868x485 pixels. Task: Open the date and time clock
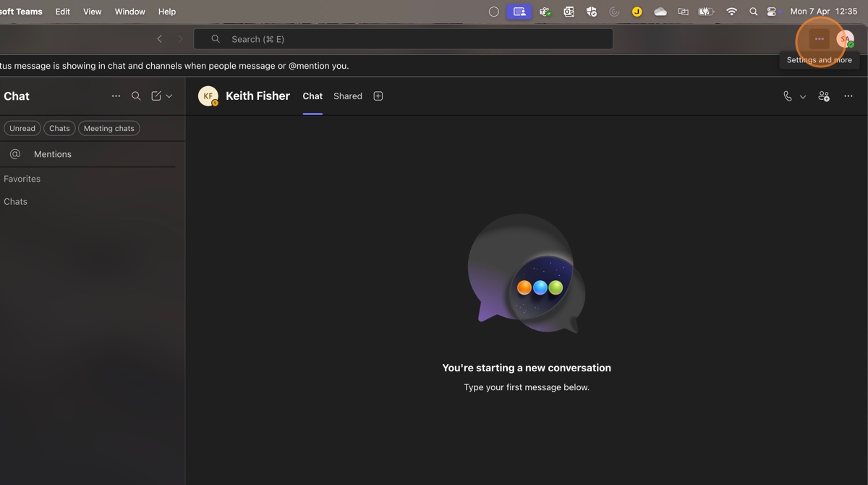click(x=824, y=12)
